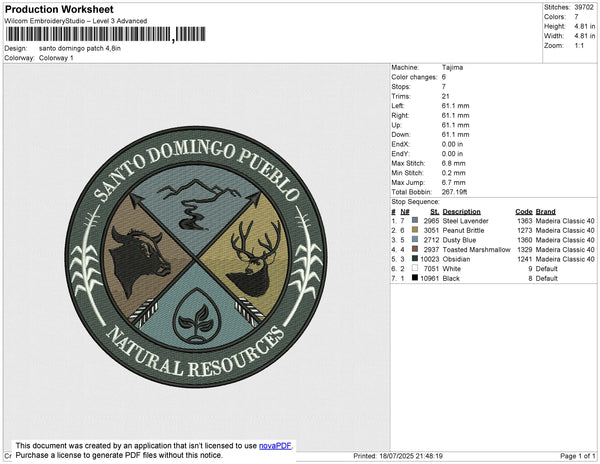Screen dimensions: 600x464
Task: Click the Color changes value 6
Action: tap(444, 77)
